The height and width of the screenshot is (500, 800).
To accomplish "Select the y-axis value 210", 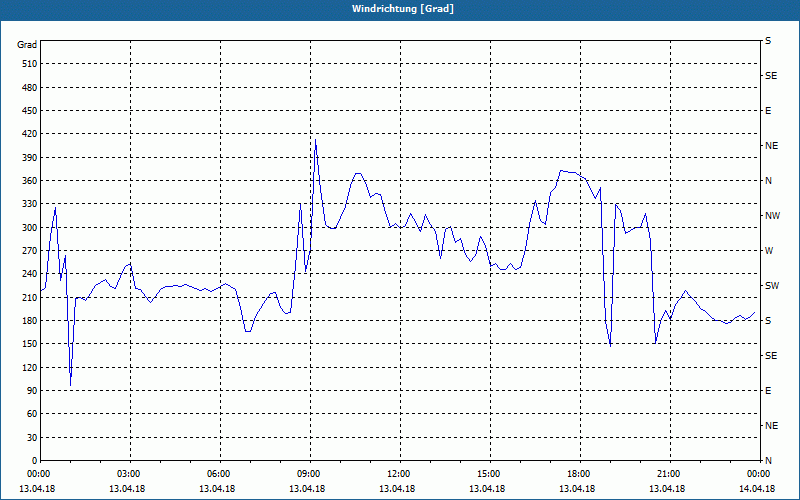I will 31,297.
